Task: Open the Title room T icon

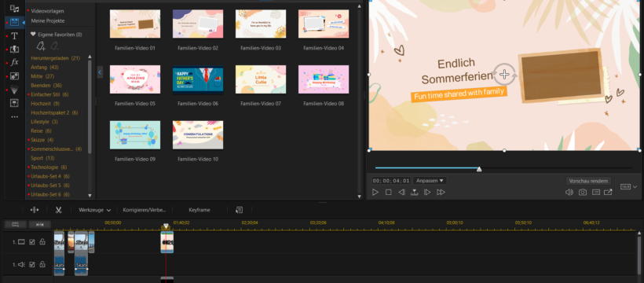Action: [x=14, y=36]
